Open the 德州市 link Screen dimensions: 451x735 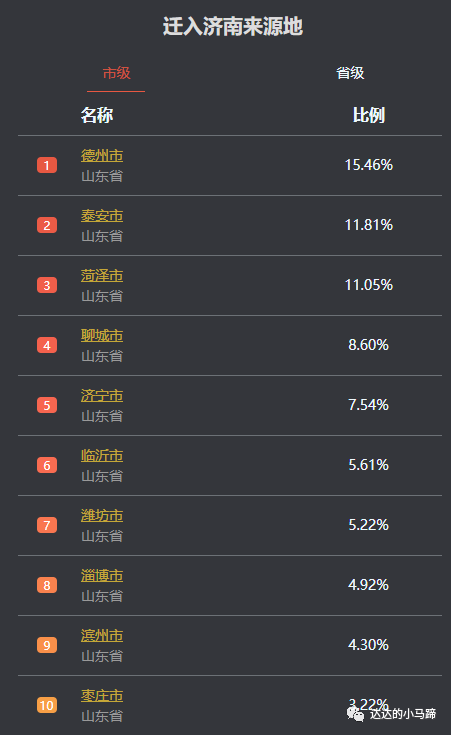(x=102, y=156)
